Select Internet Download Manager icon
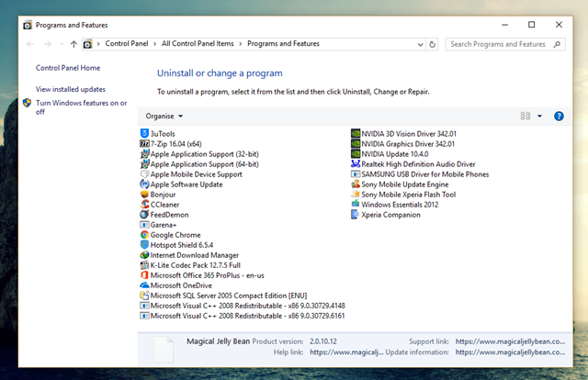The height and width of the screenshot is (380, 588). point(144,255)
